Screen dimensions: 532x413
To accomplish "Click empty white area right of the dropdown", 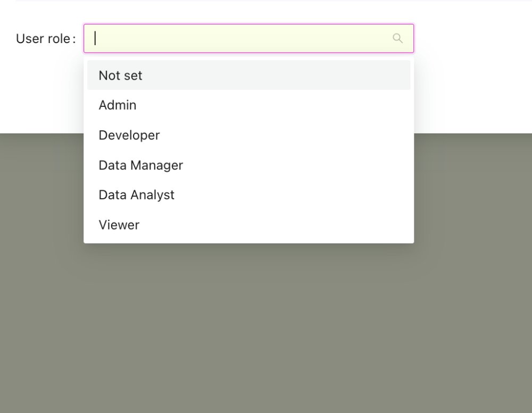I will (x=473, y=85).
